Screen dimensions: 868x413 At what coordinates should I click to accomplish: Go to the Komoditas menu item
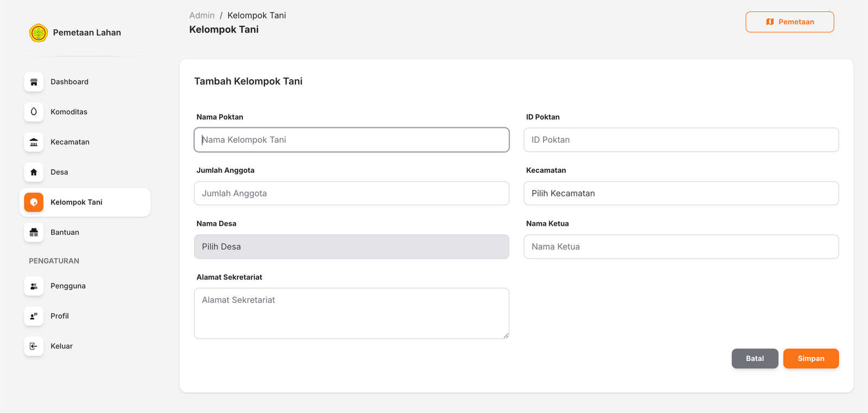(85, 112)
